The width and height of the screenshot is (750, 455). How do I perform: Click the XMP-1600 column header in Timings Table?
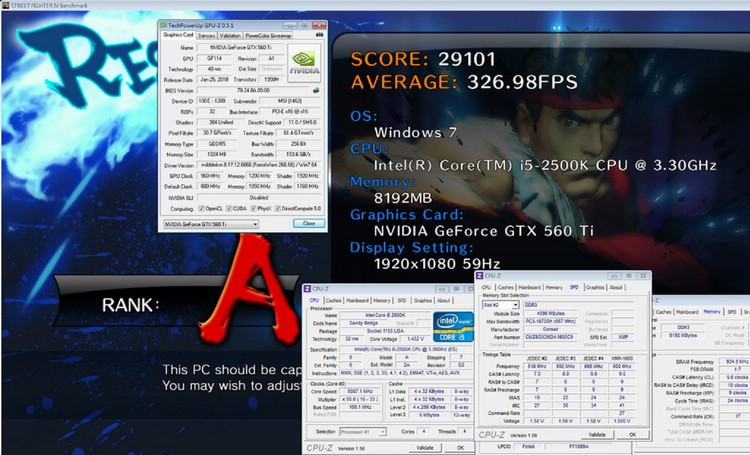point(622,358)
